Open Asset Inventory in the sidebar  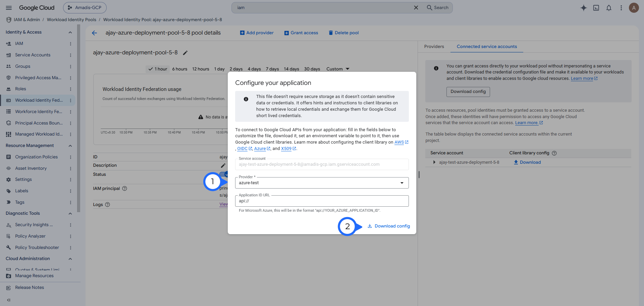pos(31,168)
